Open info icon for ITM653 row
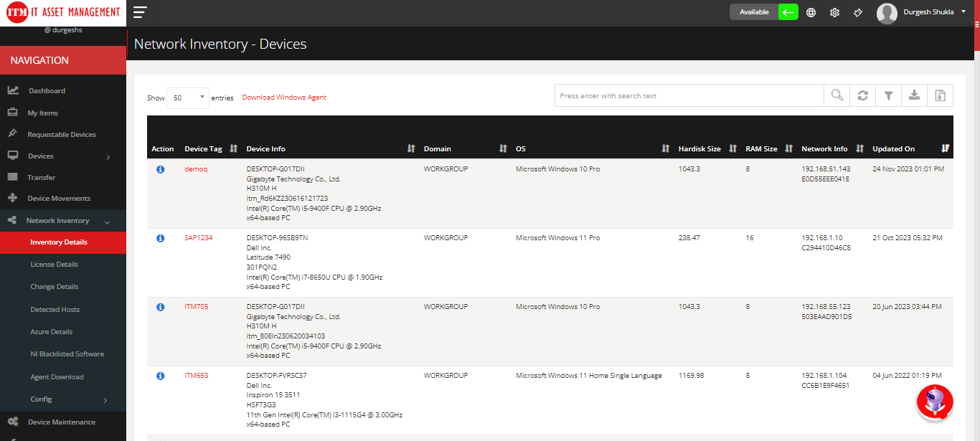 tap(161, 376)
